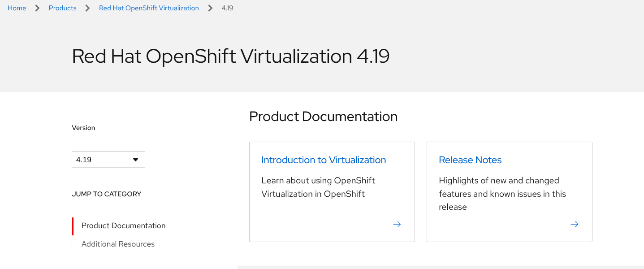644x269 pixels.
Task: Open the 4.19 version dropdown
Action: tap(108, 160)
